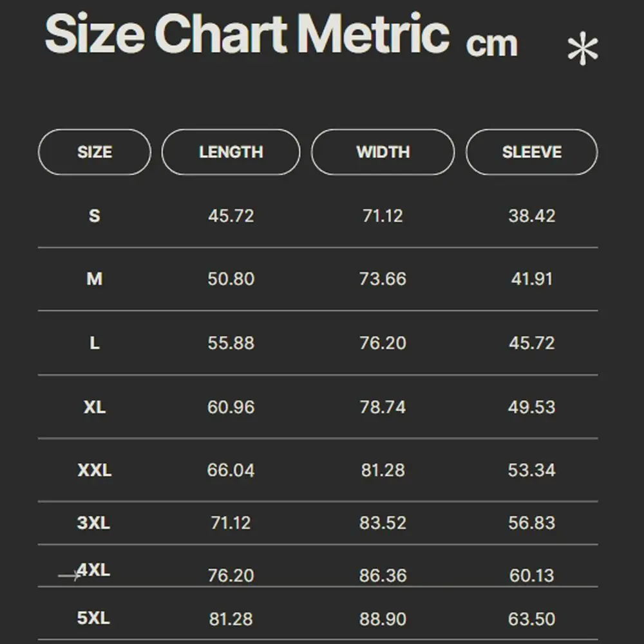Screen dimensions: 644x644
Task: Click the SLEEVE column header pill
Action: 532,152
